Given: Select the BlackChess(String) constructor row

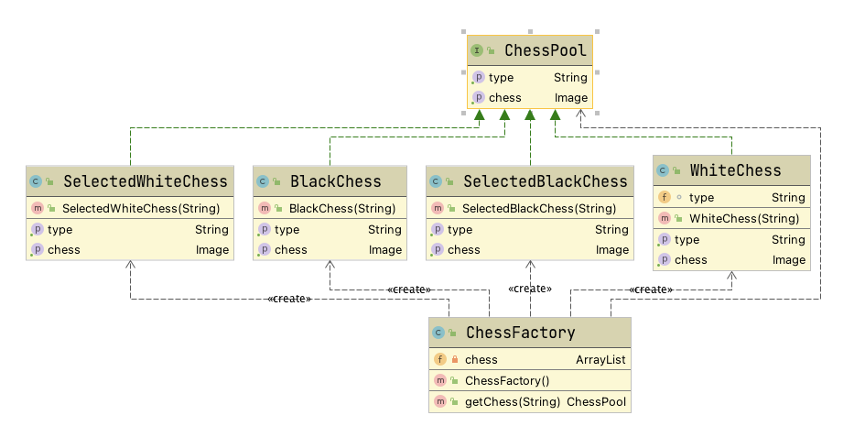Looking at the screenshot, I should pyautogui.click(x=330, y=208).
